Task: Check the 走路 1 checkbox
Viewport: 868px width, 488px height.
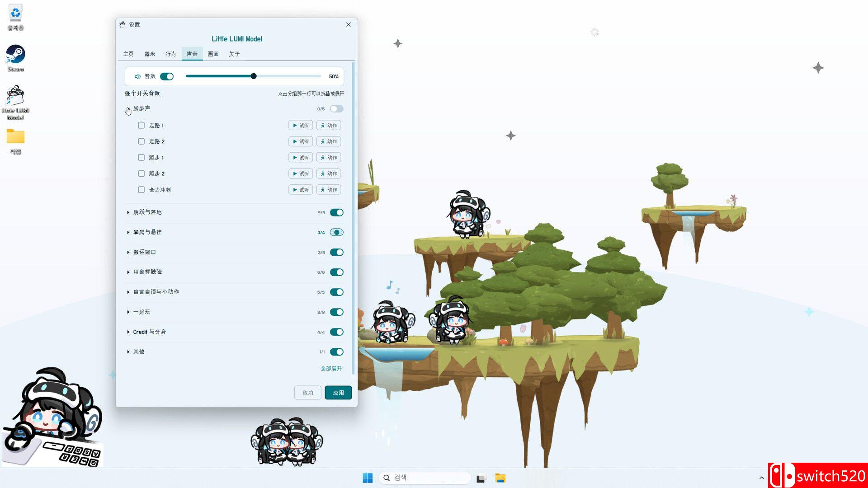Action: (142, 126)
